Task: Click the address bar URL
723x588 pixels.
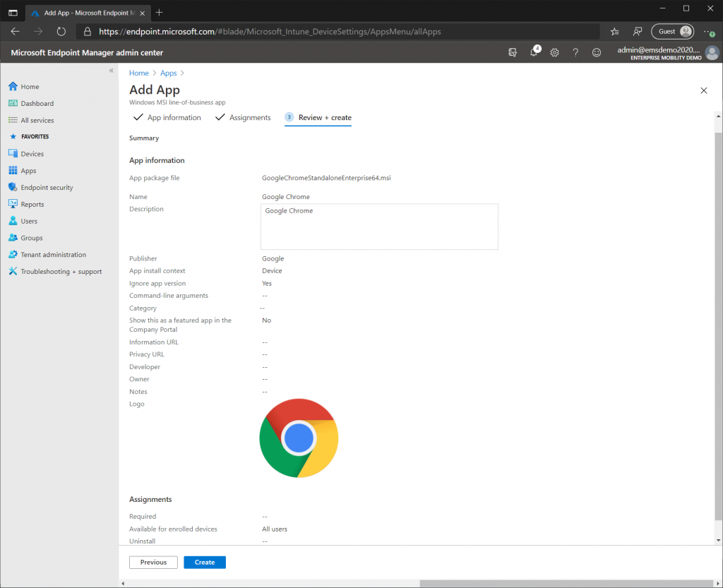Action: pos(270,31)
